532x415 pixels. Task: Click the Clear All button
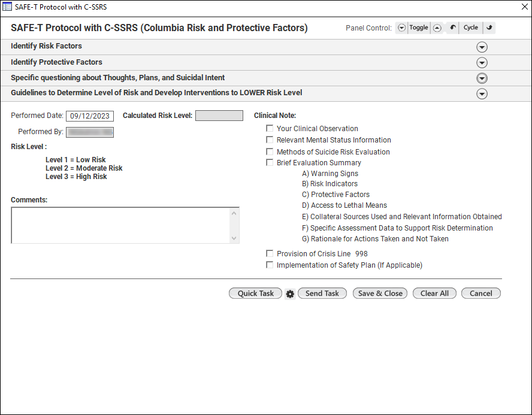(434, 293)
